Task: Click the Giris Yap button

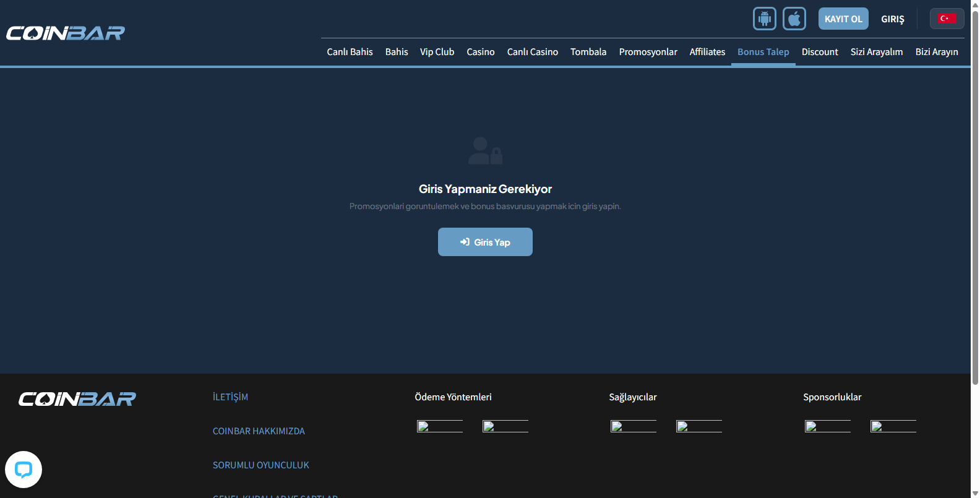Action: point(485,242)
